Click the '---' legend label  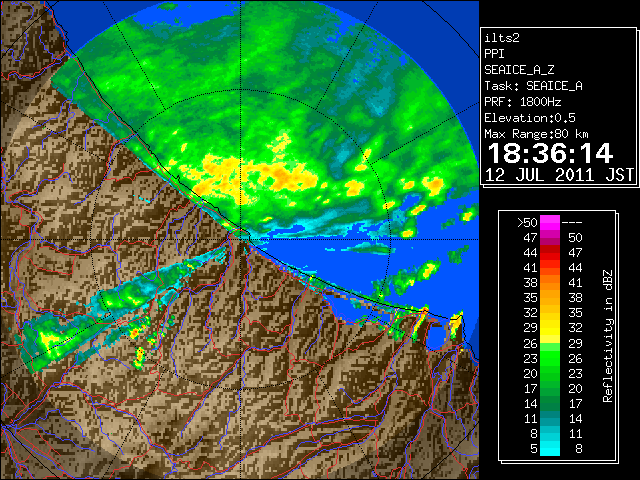tap(572, 223)
